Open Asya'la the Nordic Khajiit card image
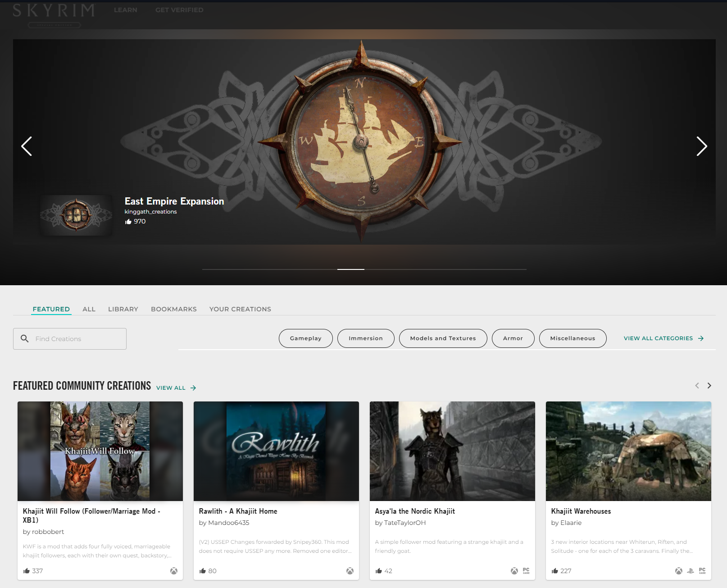The height and width of the screenshot is (588, 727). pos(452,451)
